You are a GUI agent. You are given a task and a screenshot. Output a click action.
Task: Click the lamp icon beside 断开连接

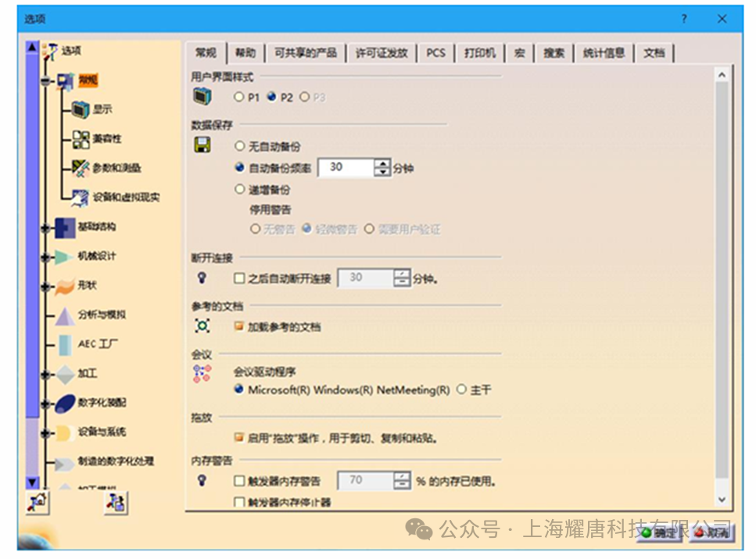click(203, 278)
